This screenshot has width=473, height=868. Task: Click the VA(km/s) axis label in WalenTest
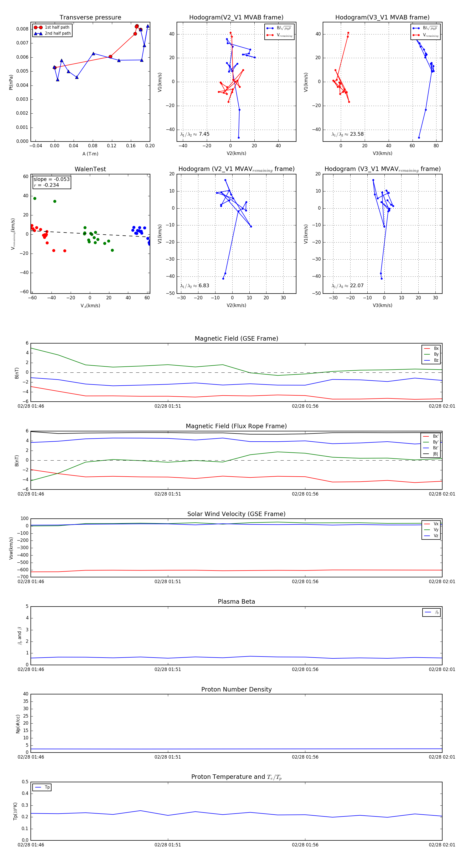point(90,306)
